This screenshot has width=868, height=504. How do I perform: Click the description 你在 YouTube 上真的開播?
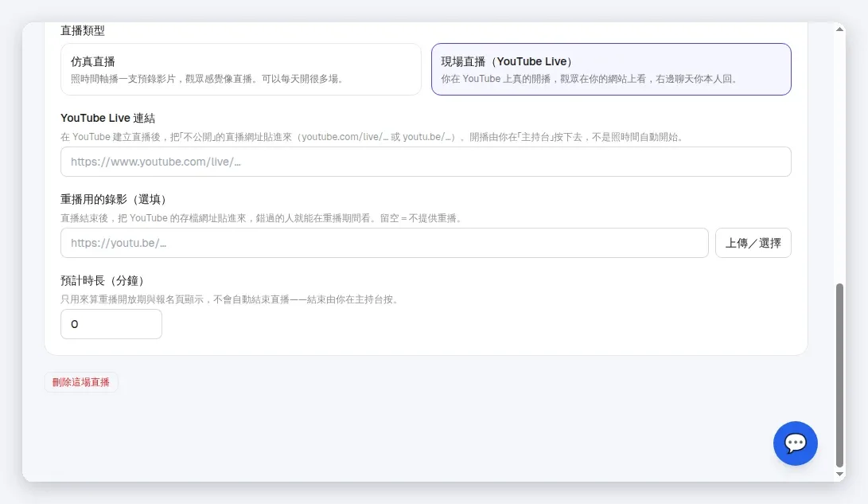tap(590, 79)
